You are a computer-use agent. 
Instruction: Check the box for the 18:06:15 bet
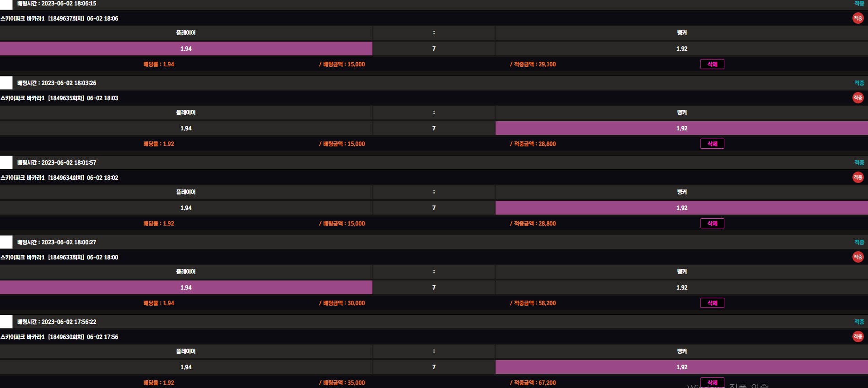6,4
